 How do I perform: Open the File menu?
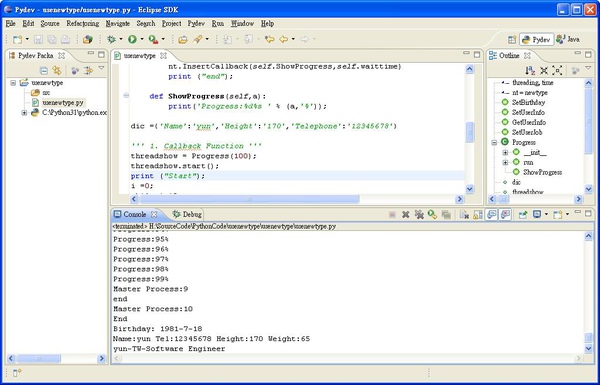click(10, 23)
